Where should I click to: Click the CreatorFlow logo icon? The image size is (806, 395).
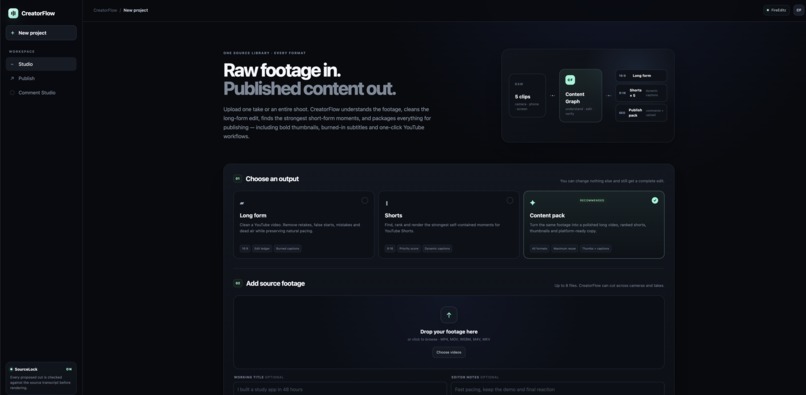coord(13,13)
